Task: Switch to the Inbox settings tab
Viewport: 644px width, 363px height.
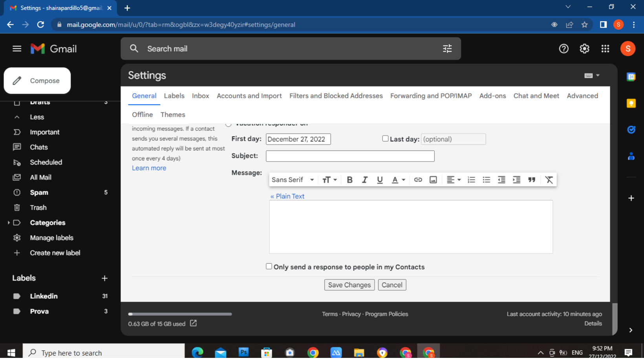Action: click(200, 96)
